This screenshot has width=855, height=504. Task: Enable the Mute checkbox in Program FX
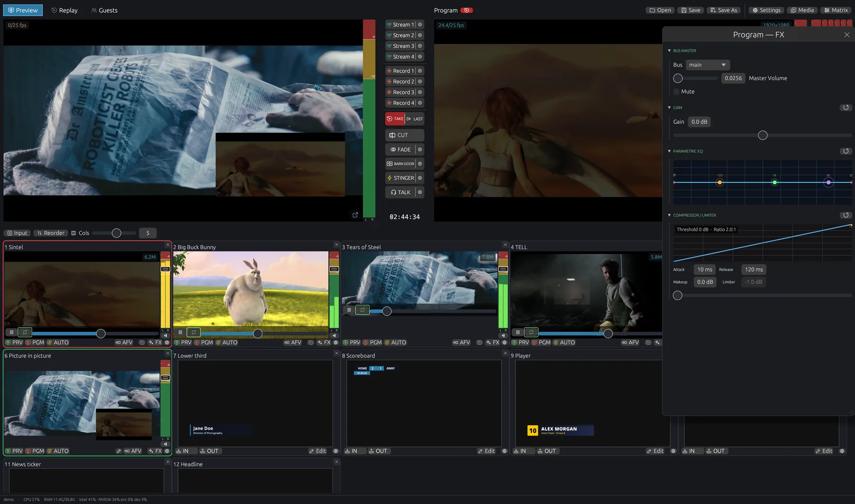[676, 92]
